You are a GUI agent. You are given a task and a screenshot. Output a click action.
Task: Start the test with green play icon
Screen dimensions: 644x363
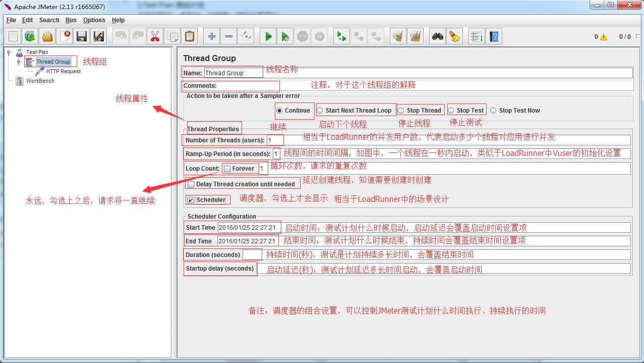click(x=268, y=36)
